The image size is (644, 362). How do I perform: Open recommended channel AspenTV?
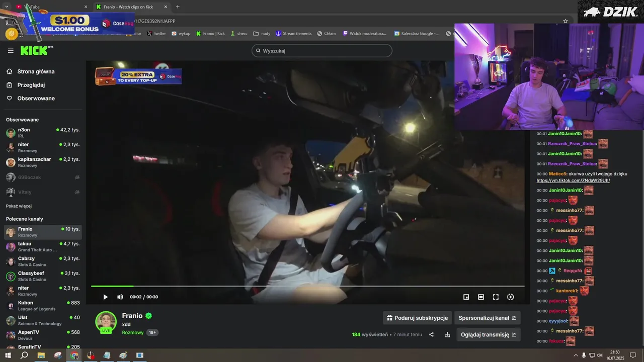coord(43,335)
